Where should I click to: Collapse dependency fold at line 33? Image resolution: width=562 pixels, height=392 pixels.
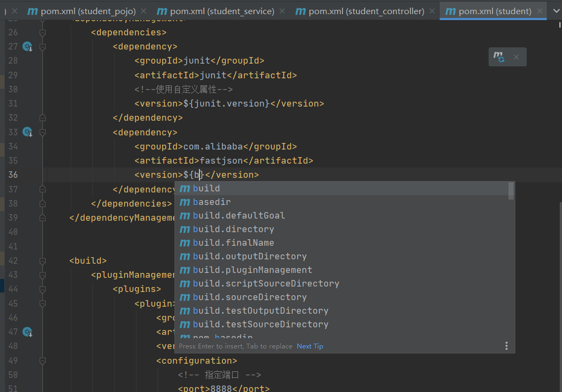[x=42, y=132]
